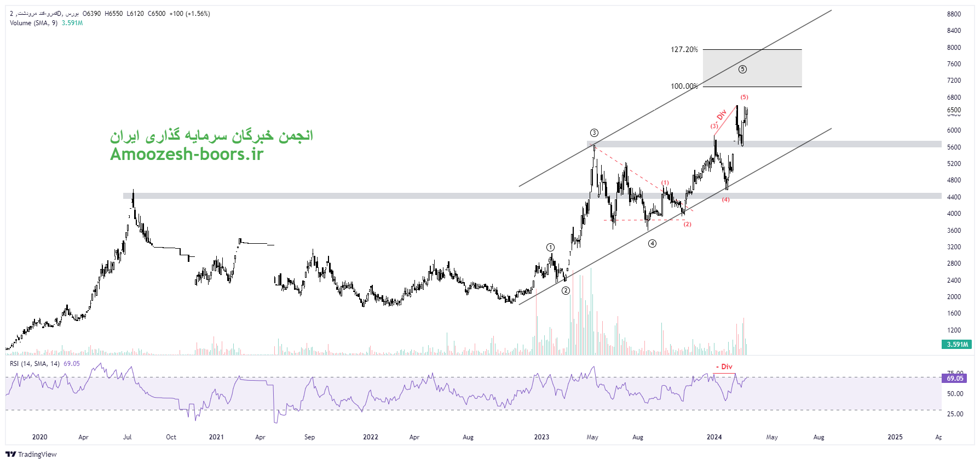
Task: Click the purple 69.05 RSI value tag
Action: coord(954,379)
